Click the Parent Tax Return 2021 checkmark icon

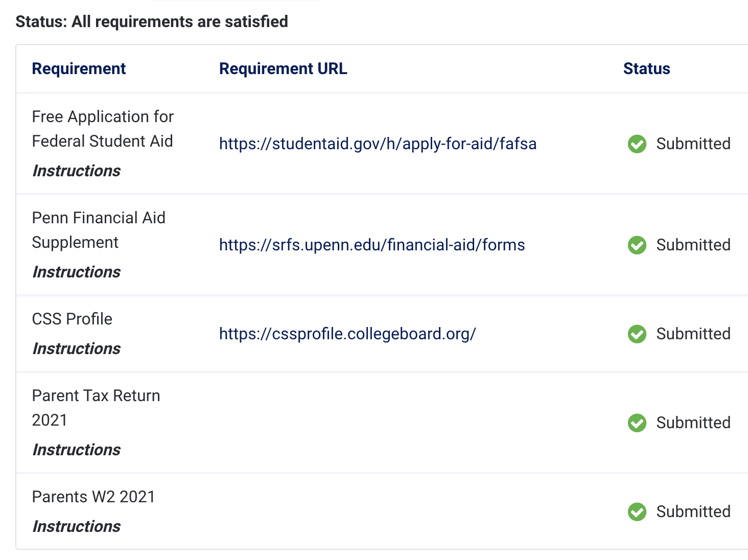637,423
